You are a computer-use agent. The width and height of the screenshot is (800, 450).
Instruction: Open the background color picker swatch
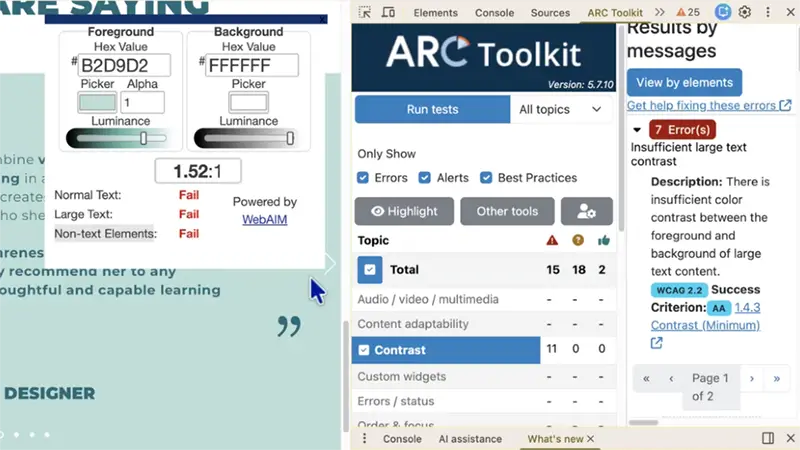coord(248,102)
